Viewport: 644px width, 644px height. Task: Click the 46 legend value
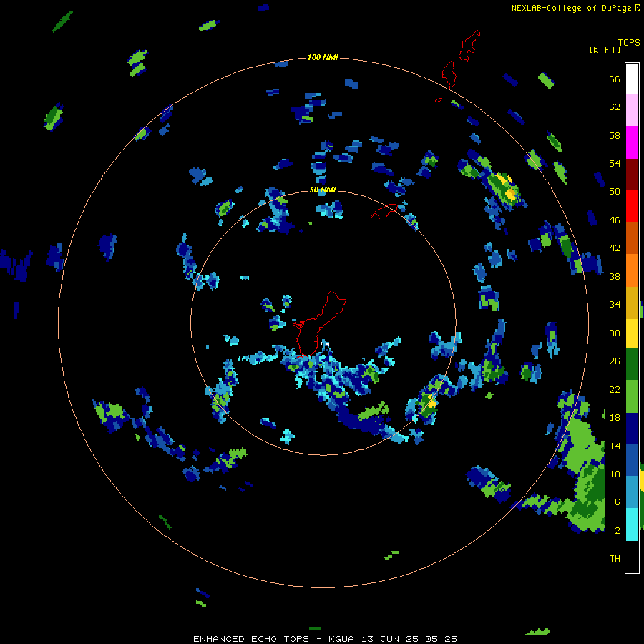click(615, 220)
